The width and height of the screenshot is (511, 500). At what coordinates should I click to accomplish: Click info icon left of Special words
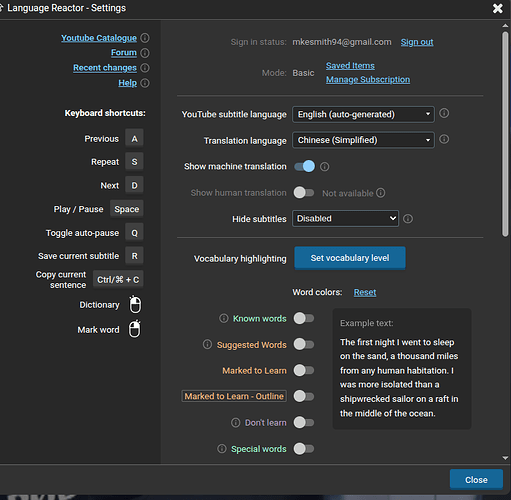pyautogui.click(x=222, y=449)
